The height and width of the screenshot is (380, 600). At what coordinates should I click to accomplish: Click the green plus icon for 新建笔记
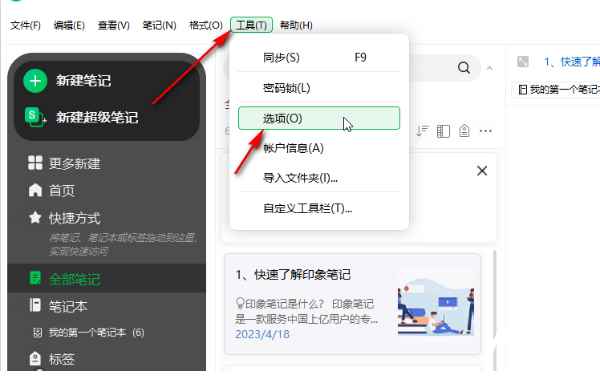coord(35,81)
